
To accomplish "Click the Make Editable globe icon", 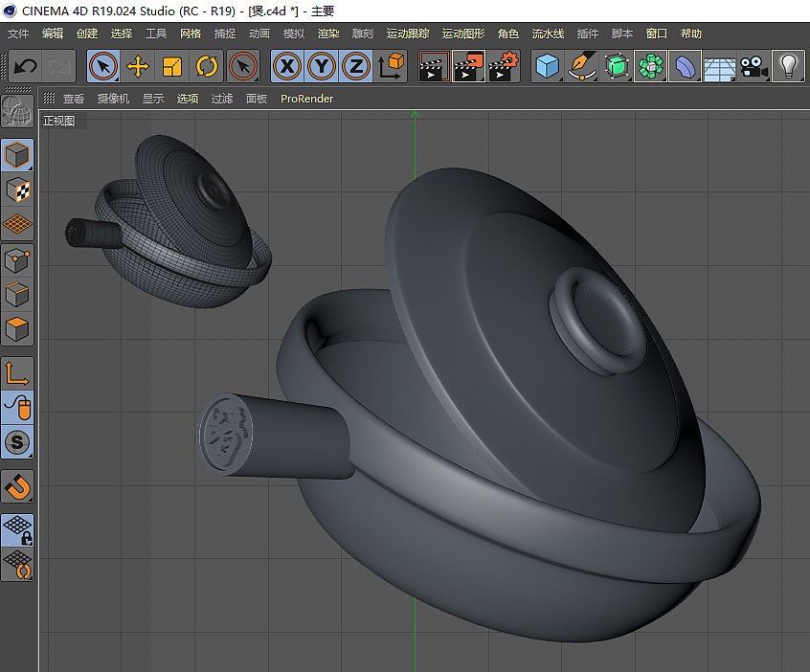I will pyautogui.click(x=17, y=111).
